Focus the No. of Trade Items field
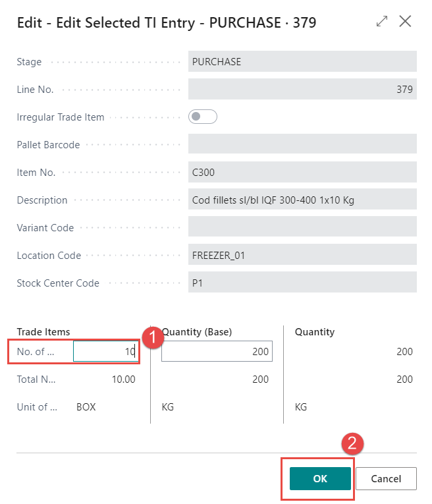The width and height of the screenshot is (432, 504). (105, 352)
